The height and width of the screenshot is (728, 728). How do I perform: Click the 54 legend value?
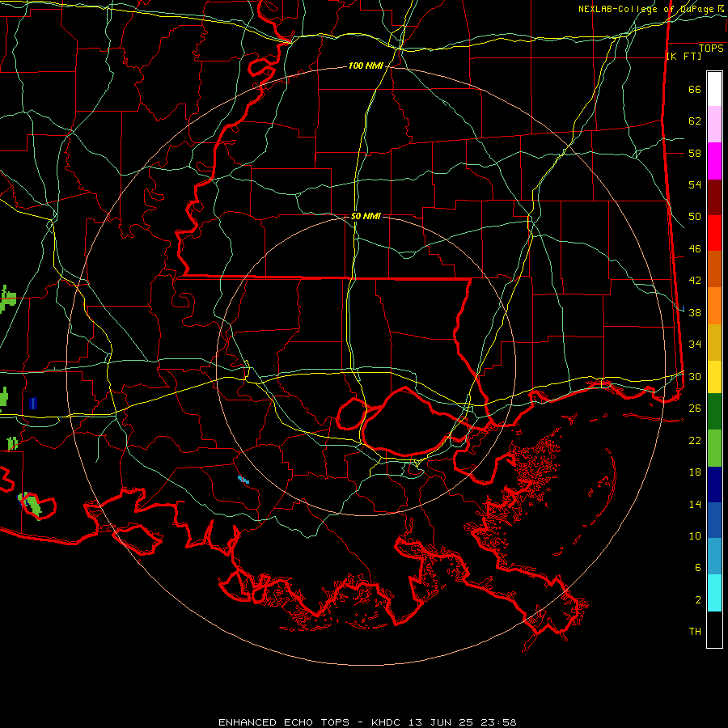point(695,185)
